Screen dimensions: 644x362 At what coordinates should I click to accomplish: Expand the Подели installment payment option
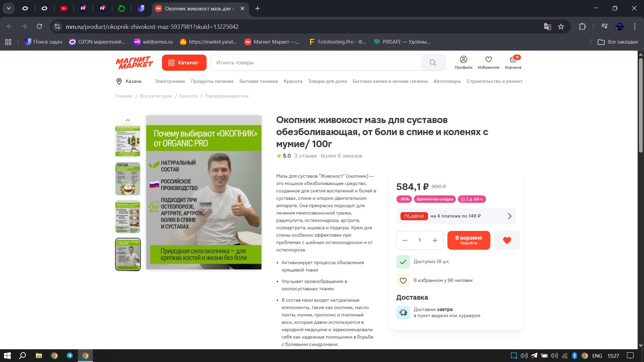456,216
